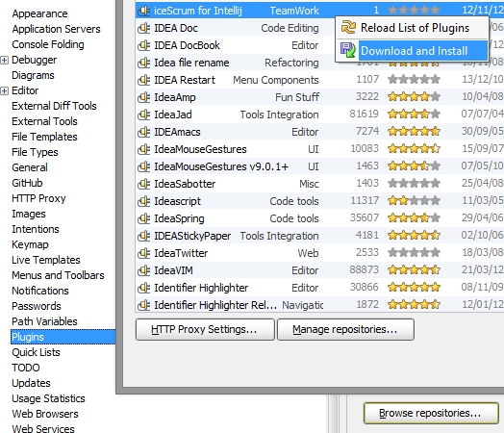Click the plugin icon next to IDEA Doc
504x433 pixels.
[x=143, y=28]
